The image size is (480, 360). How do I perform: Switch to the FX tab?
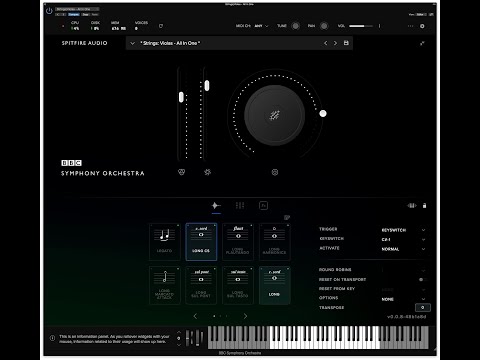pyautogui.click(x=263, y=206)
